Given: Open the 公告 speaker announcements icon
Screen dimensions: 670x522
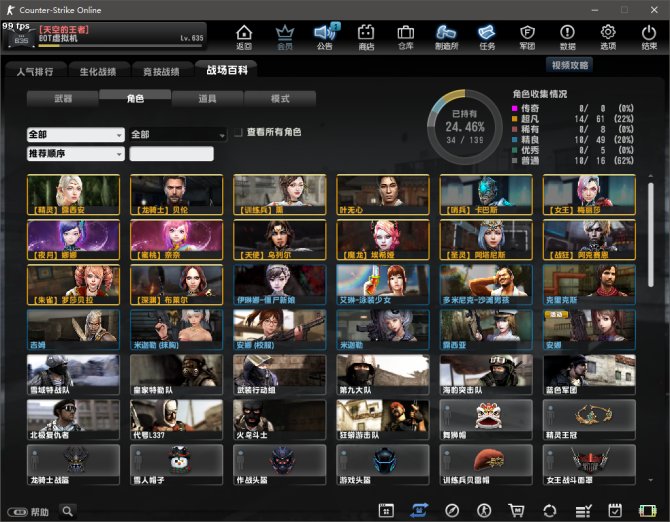Looking at the screenshot, I should tap(325, 38).
